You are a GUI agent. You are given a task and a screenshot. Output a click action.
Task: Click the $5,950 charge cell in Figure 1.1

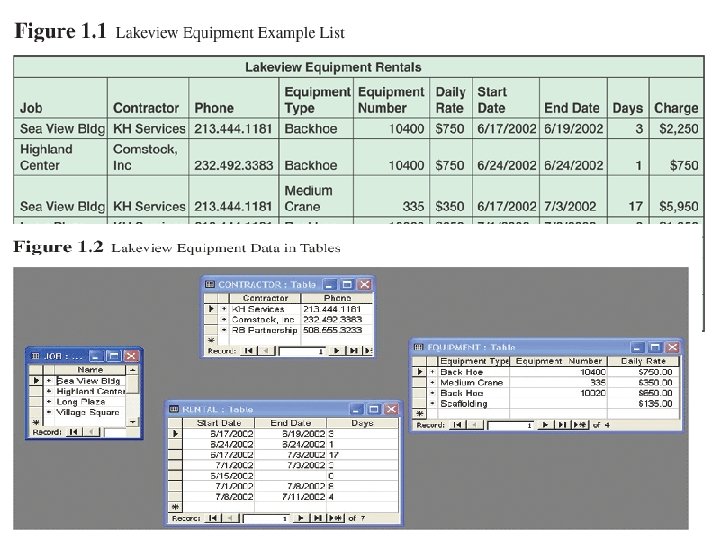pyautogui.click(x=676, y=197)
